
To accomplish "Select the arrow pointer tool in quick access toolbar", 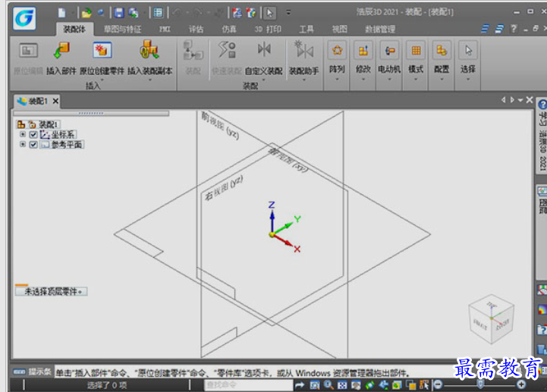I will tap(269, 13).
